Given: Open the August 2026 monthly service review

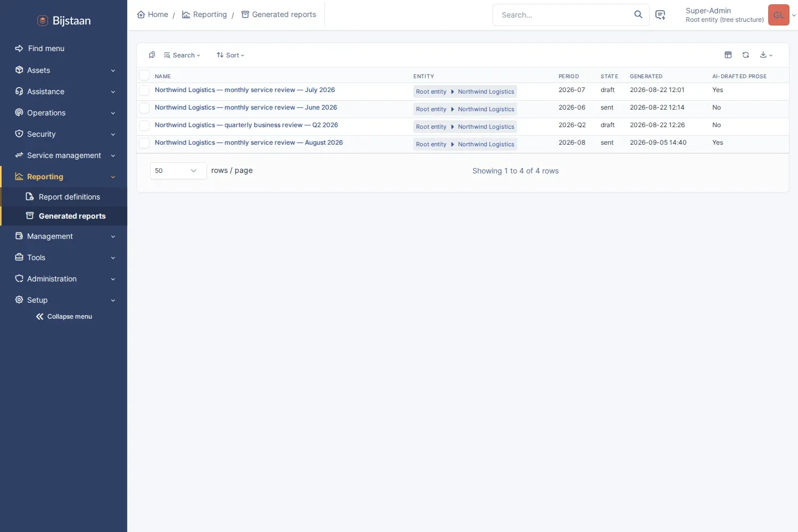Looking at the screenshot, I should point(249,143).
